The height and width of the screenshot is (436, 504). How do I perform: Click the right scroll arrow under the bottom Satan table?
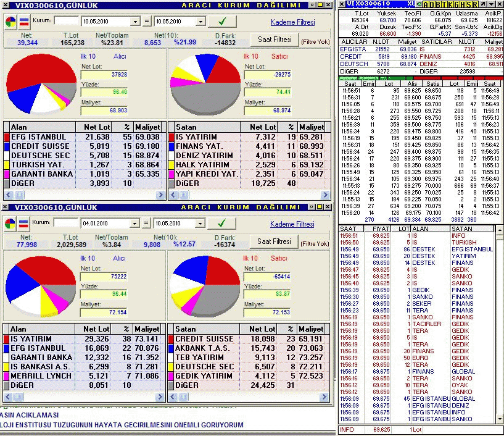point(324,396)
